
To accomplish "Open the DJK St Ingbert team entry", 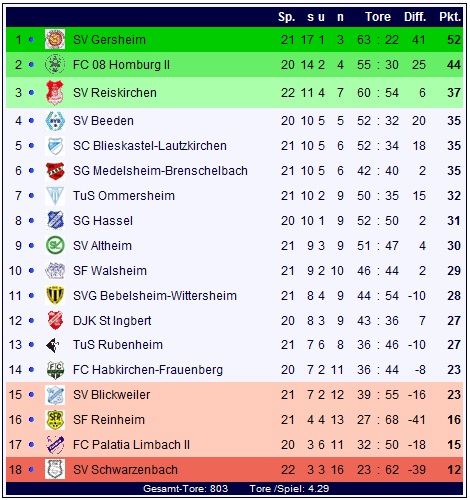I will point(112,321).
